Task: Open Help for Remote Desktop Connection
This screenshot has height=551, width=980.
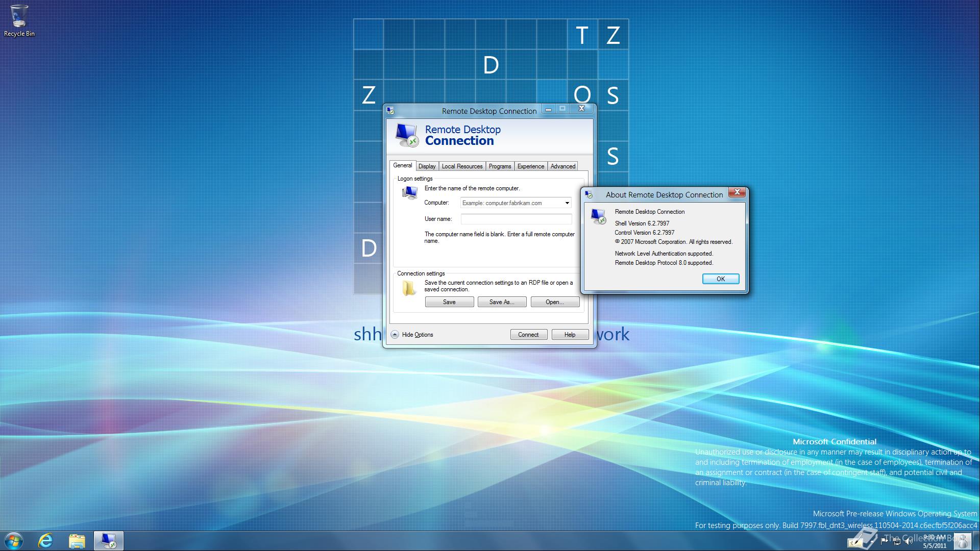Action: coord(570,335)
